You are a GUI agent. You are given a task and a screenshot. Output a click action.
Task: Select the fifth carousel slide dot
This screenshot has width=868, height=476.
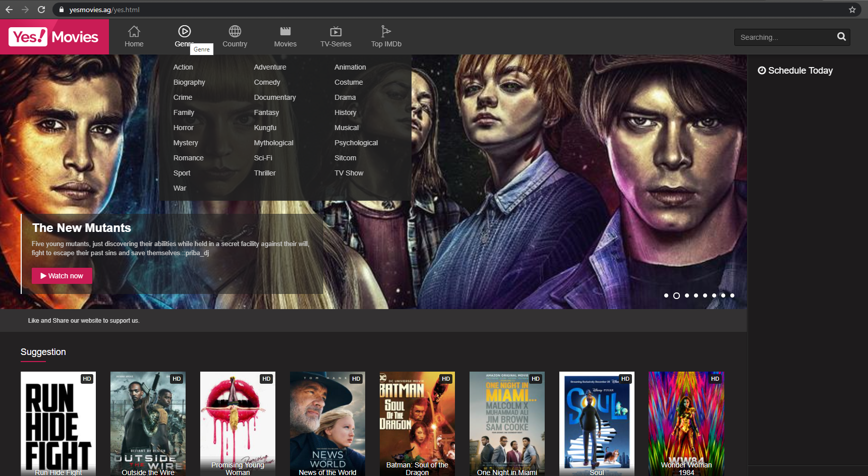705,295
